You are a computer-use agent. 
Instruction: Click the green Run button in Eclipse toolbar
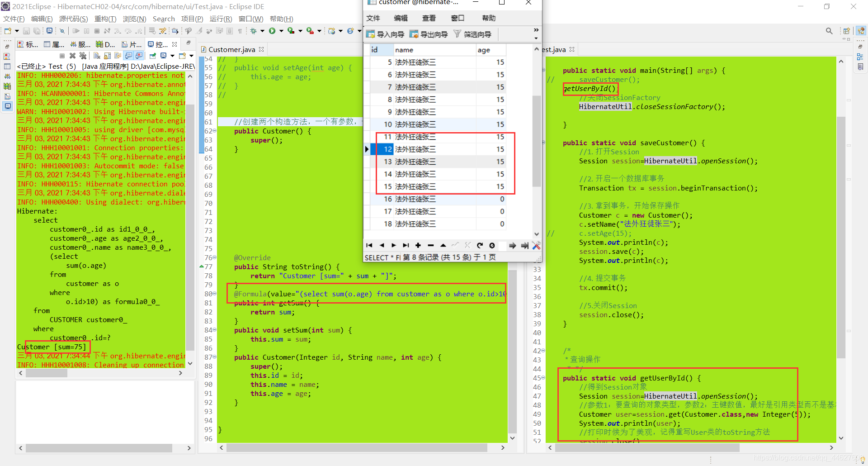pyautogui.click(x=272, y=31)
